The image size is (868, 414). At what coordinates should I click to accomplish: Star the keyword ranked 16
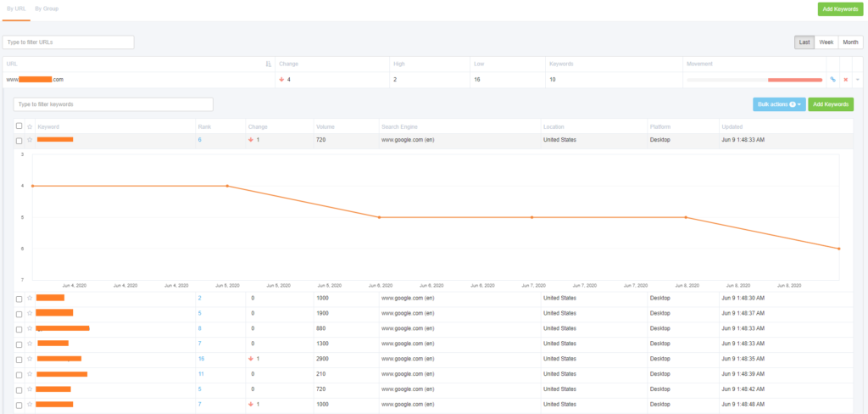coord(30,359)
